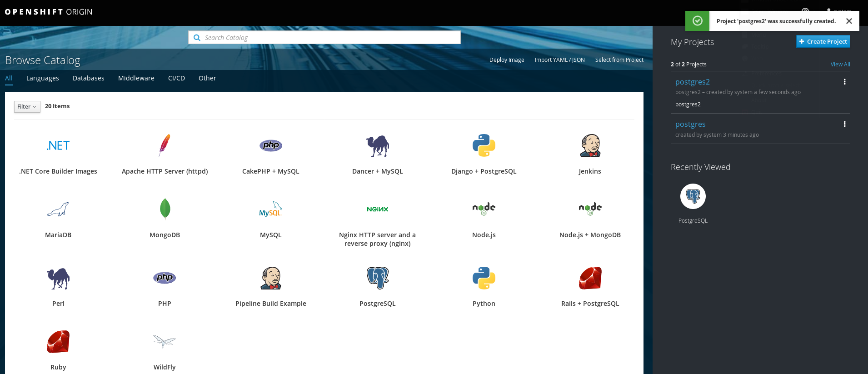Click the View All projects link
The height and width of the screenshot is (374, 868).
(840, 65)
